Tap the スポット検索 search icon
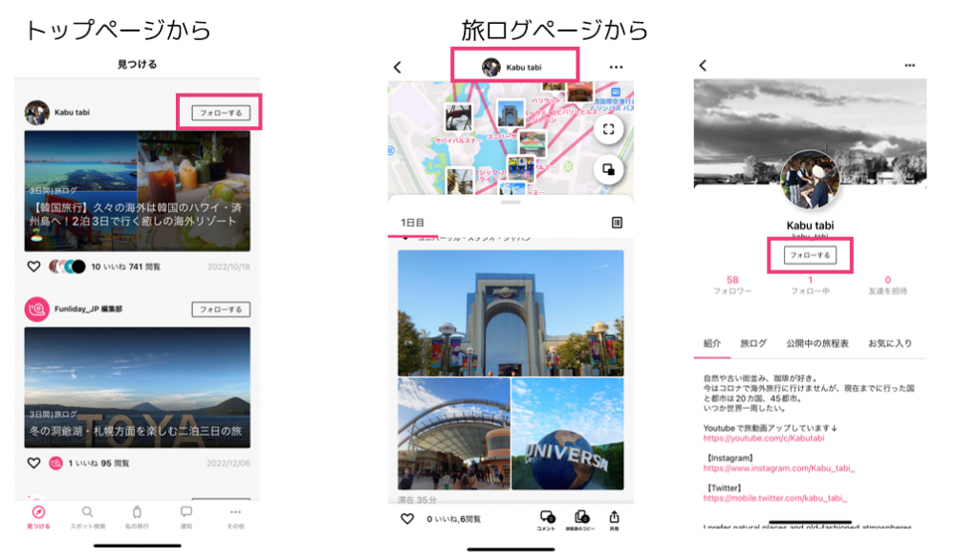979x560 pixels. pos(87,513)
